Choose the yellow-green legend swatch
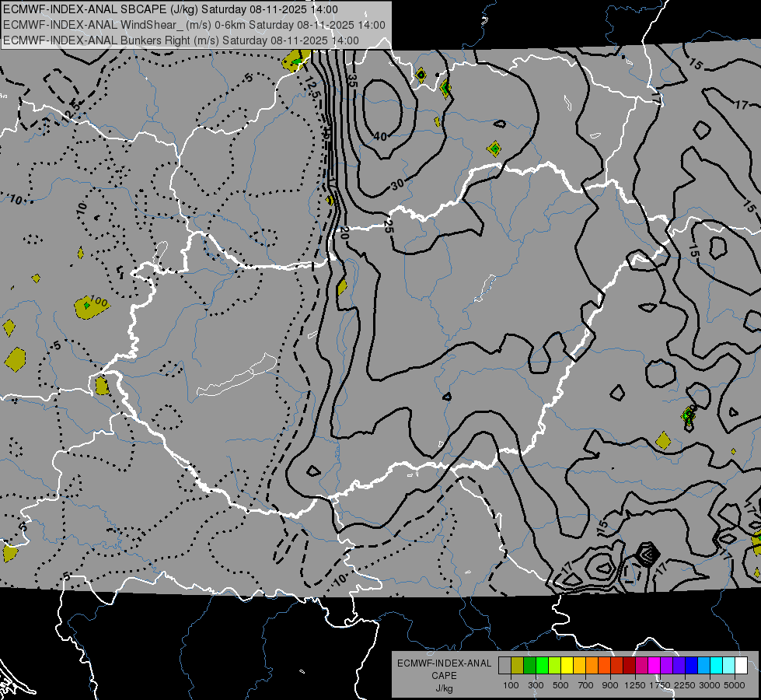 (555, 665)
